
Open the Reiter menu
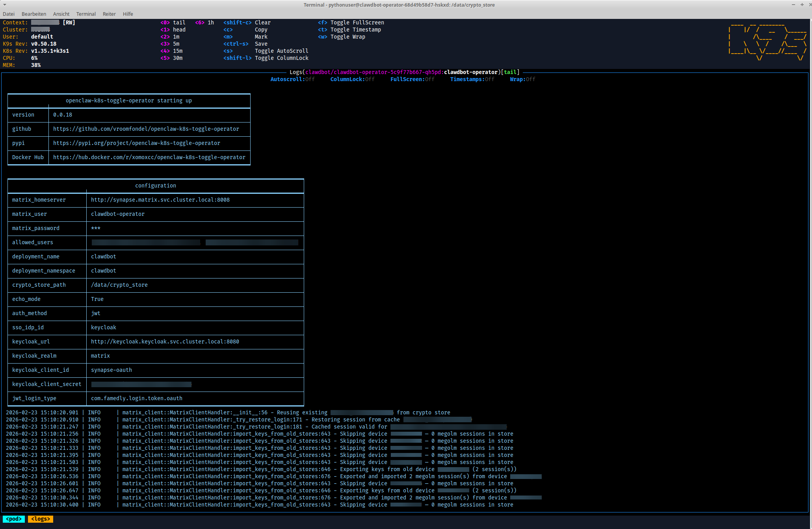(109, 14)
